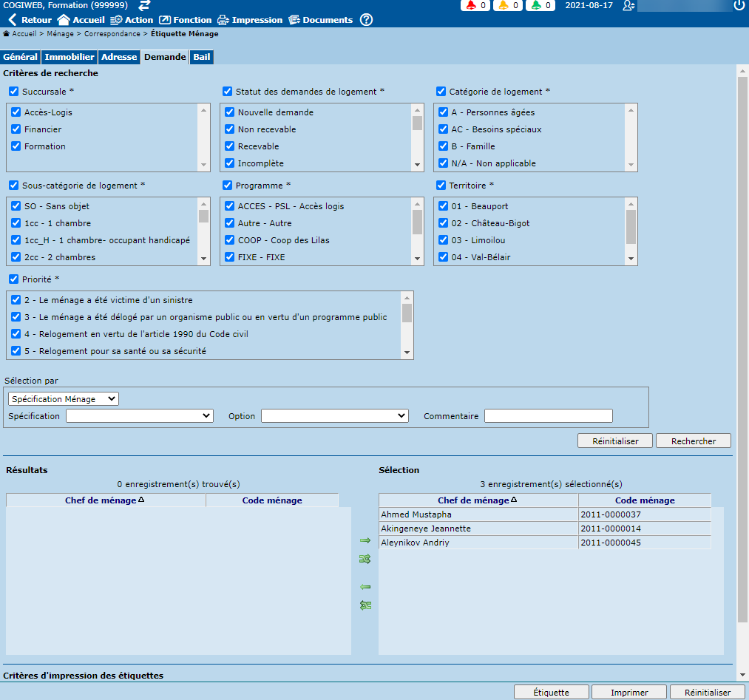Move all records to Sélection with double right arrow

click(x=365, y=559)
